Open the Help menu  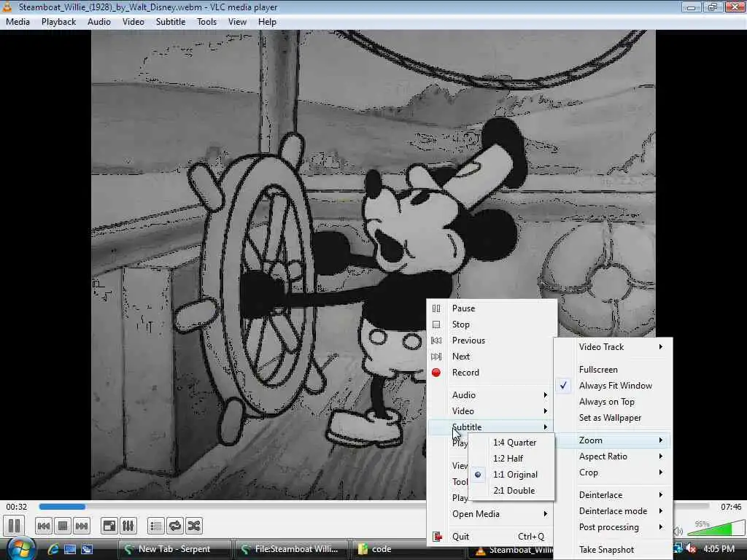267,22
